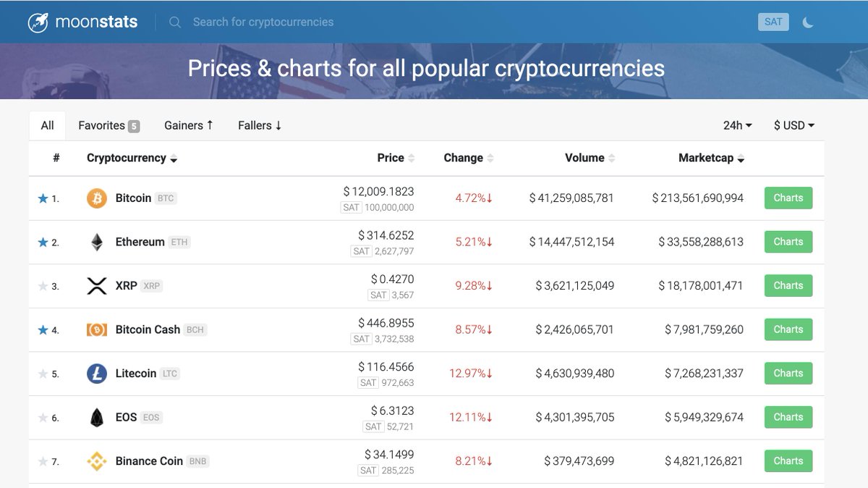Open Charts for Litecoin
The image size is (868, 488).
point(788,373)
